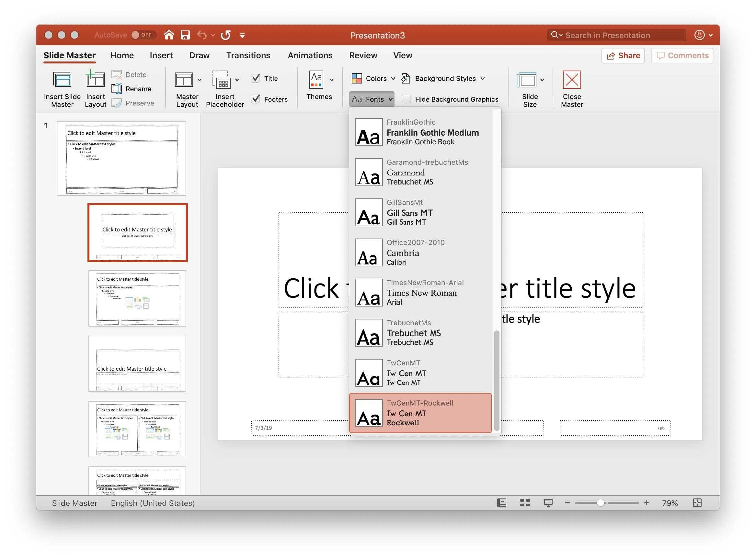Image resolution: width=756 pixels, height=558 pixels.
Task: Click the Rename layout icon
Action: 117,89
